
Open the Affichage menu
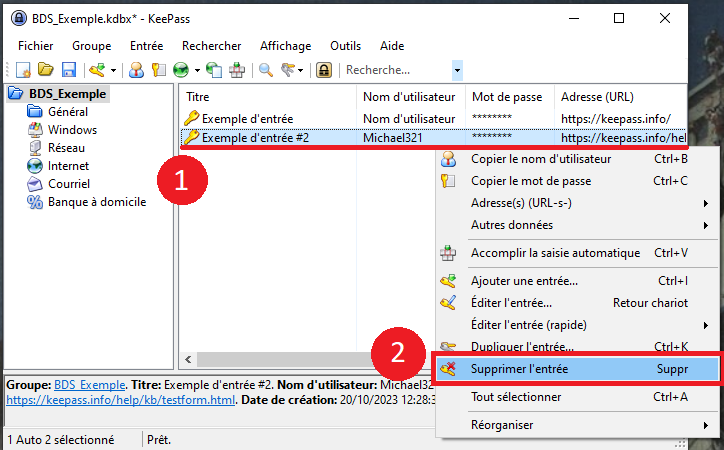[285, 46]
